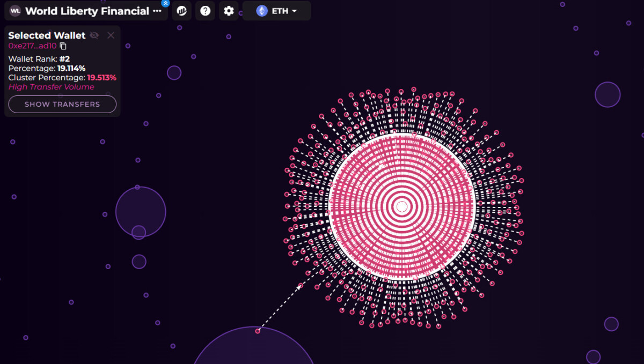Open the World Liberty Financial token menu
Screen dimensions: 644x364
157,11
